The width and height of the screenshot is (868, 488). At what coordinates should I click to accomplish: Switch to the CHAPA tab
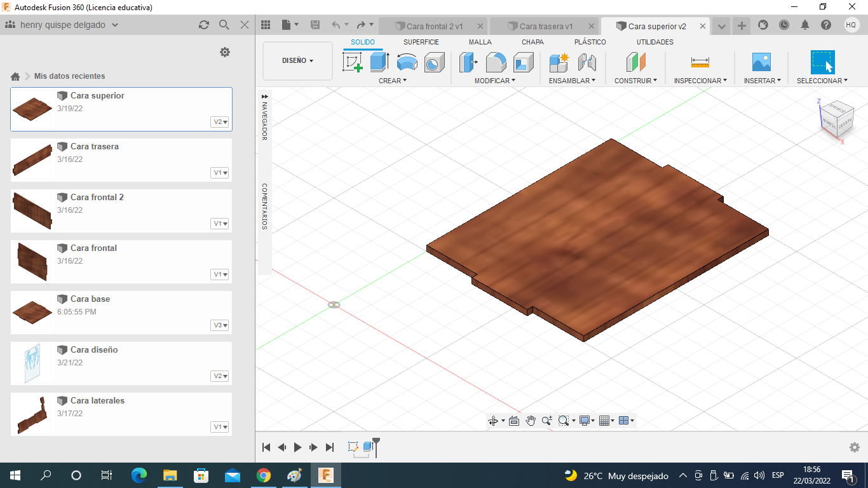(532, 42)
